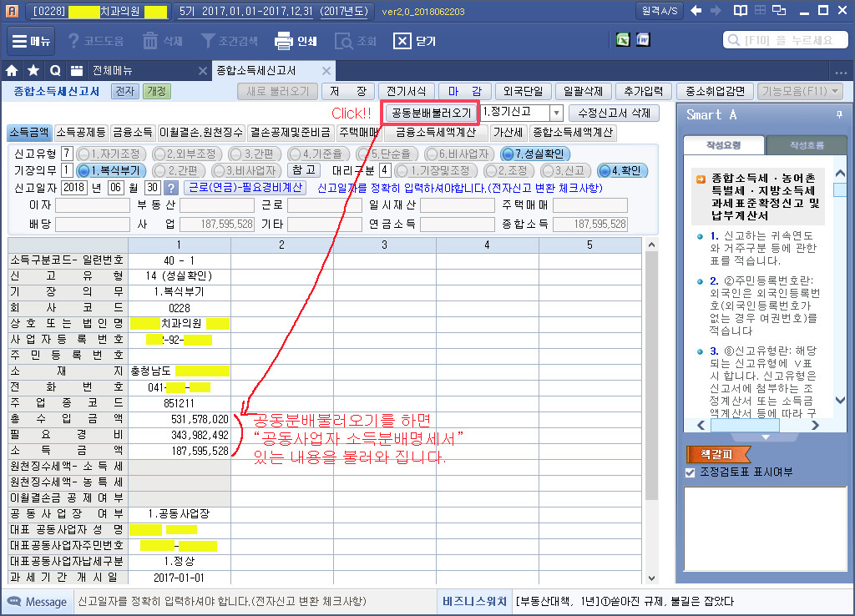Export to Excel icon

[x=623, y=39]
